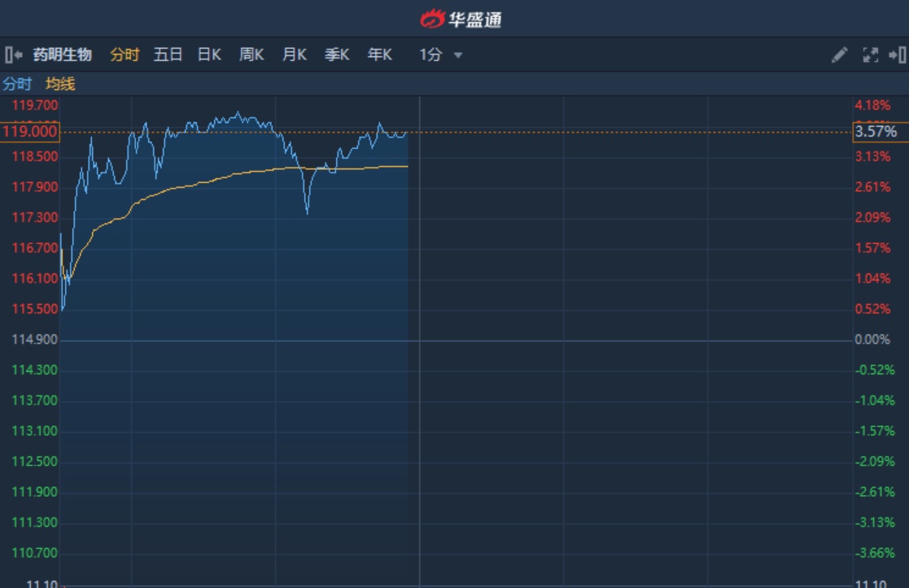Open the 周K candlestick view

point(251,55)
